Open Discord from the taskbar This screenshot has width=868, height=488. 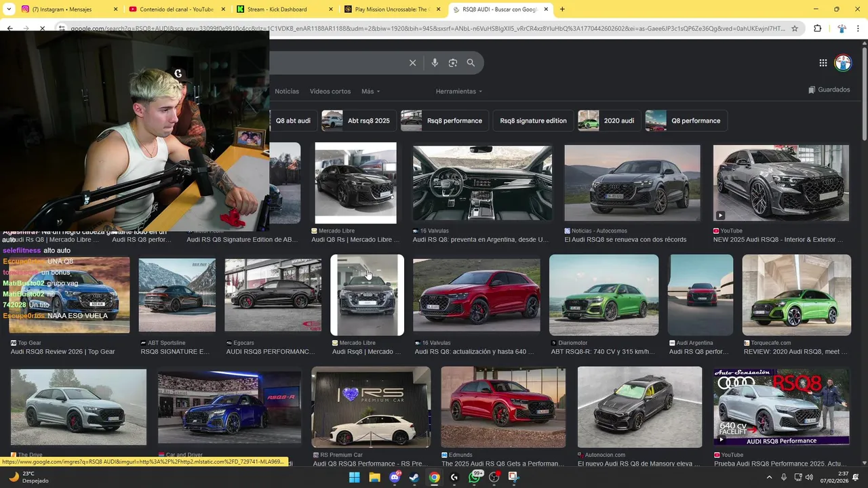pos(395,477)
